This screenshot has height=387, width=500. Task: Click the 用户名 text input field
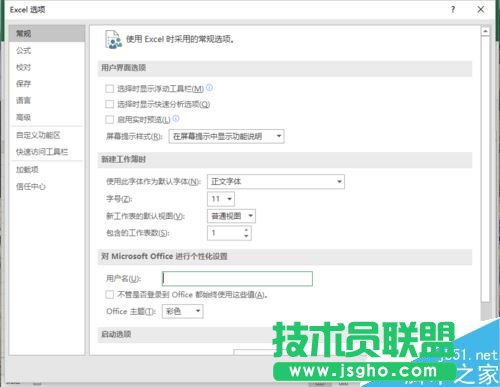coord(237,279)
